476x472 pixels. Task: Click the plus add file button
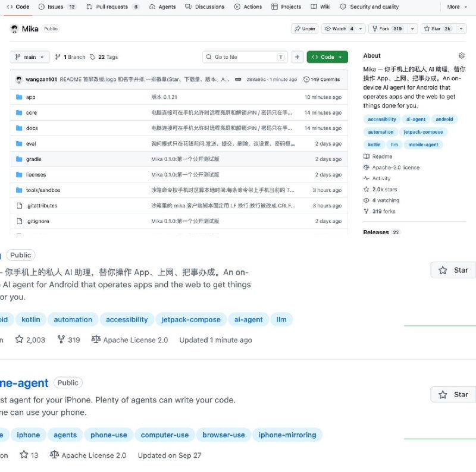(297, 57)
